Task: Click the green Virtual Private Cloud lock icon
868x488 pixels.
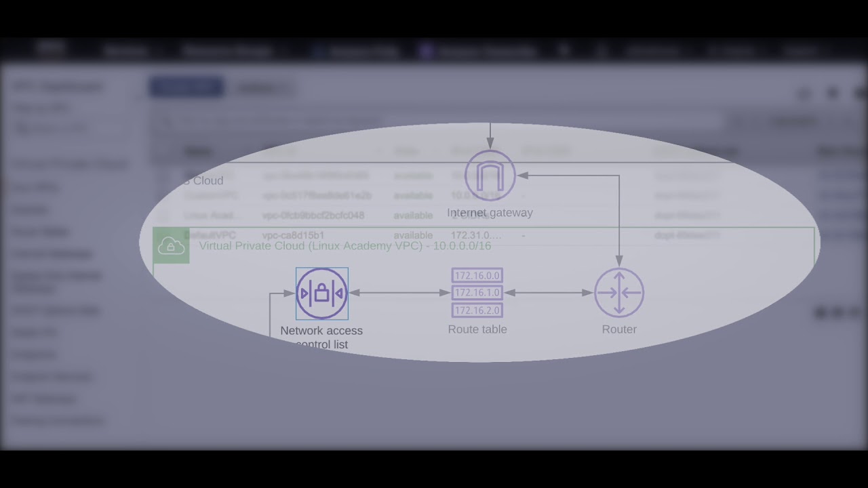Action: click(171, 245)
